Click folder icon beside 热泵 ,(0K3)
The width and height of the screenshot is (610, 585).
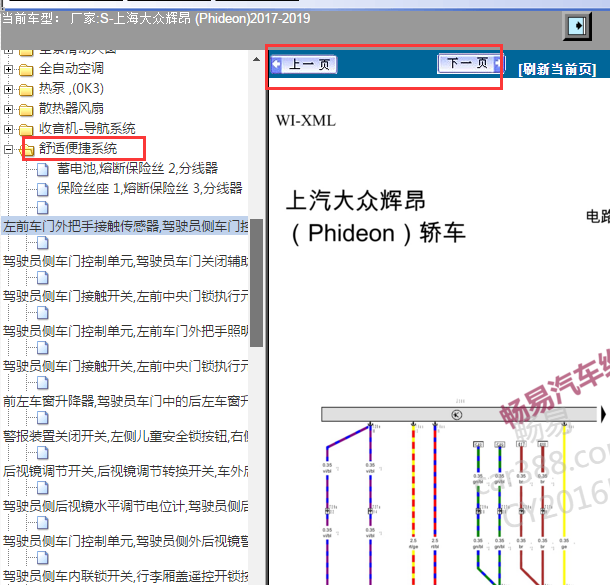26,89
